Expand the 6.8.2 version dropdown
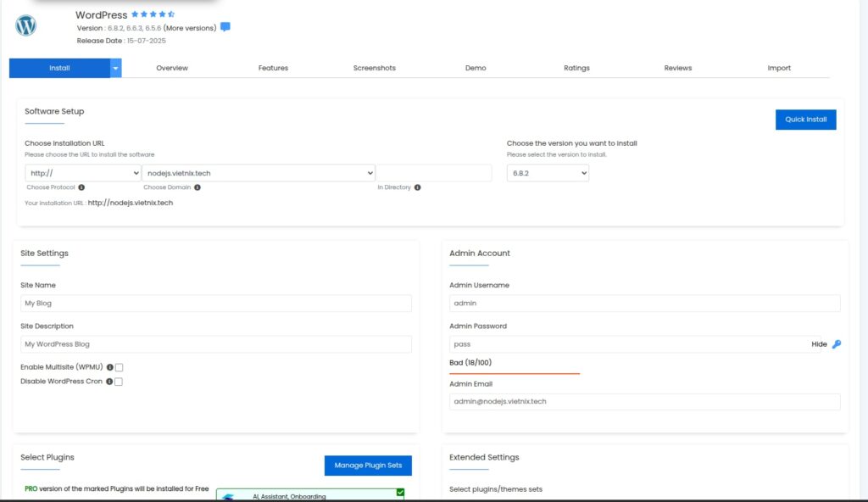 pyautogui.click(x=548, y=173)
